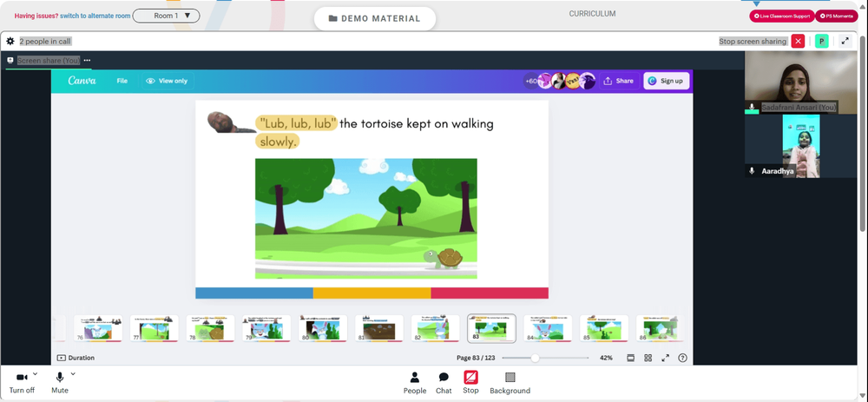The height and width of the screenshot is (402, 868).
Task: Click Canva Share button
Action: [619, 81]
